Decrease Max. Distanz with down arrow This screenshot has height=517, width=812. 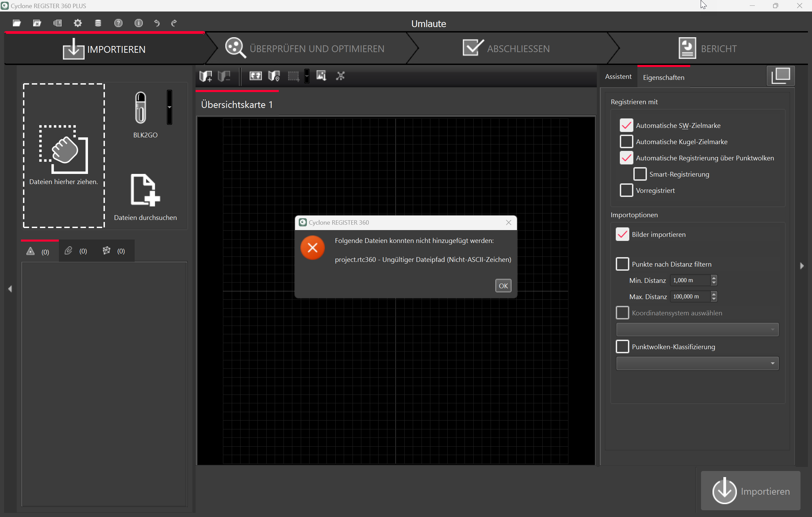714,299
